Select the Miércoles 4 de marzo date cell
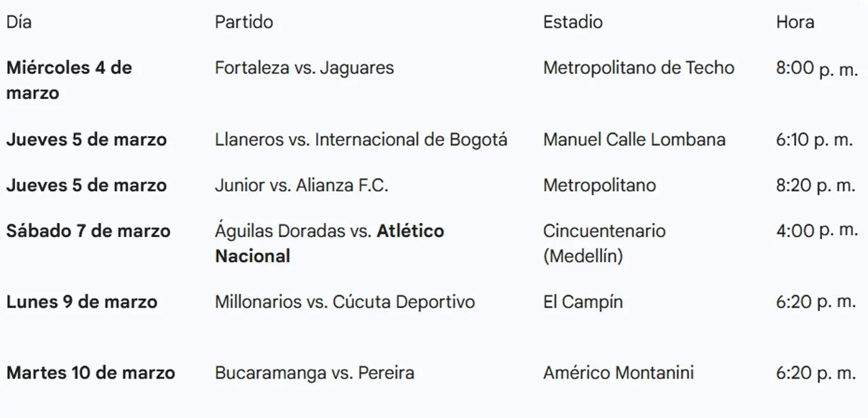Screen dimensions: 868x418 tap(68, 80)
